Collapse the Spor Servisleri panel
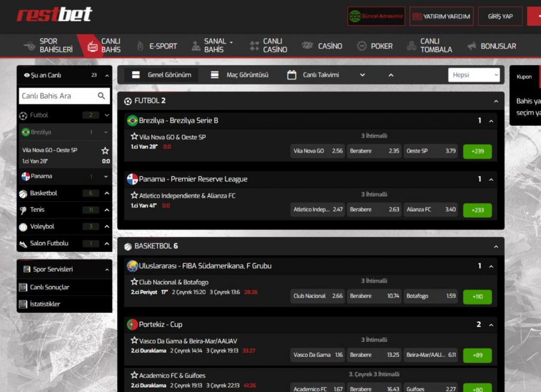The height and width of the screenshot is (392, 541). point(107,269)
